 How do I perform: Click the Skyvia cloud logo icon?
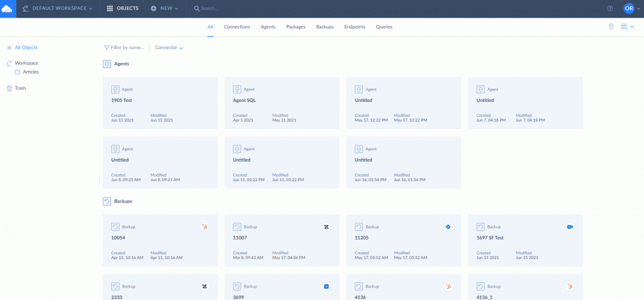pos(8,8)
